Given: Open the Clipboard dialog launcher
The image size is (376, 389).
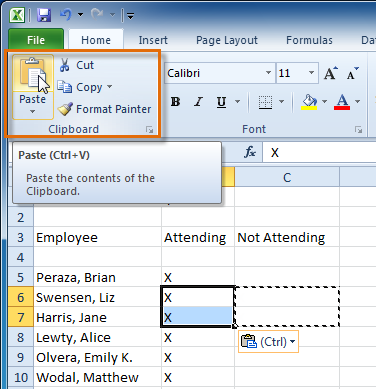Looking at the screenshot, I should tap(150, 130).
